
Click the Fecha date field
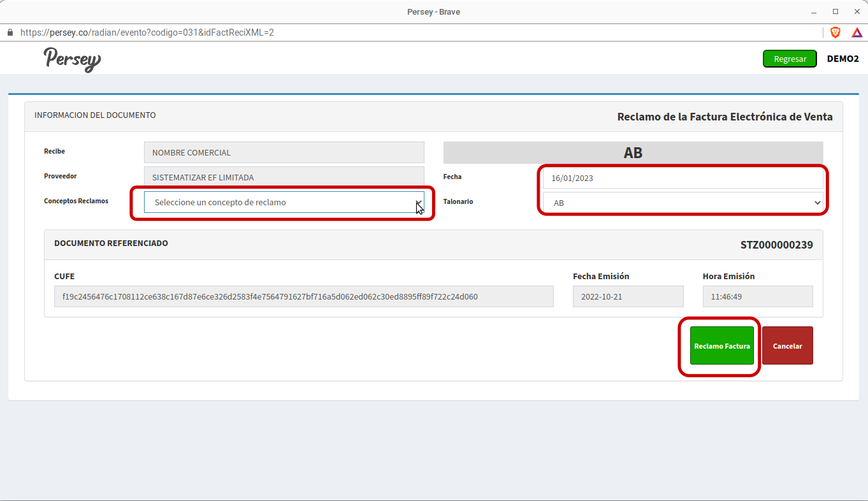[x=683, y=178]
